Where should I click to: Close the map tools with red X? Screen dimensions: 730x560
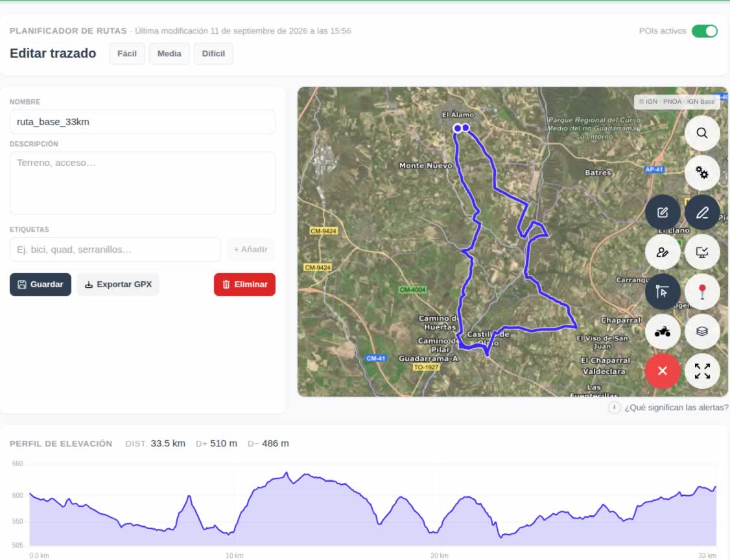(662, 371)
